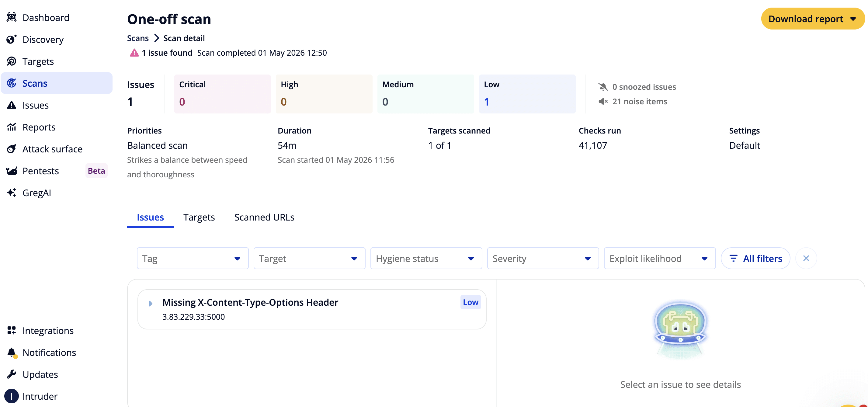Click the Pentests Beta badge

(x=96, y=170)
